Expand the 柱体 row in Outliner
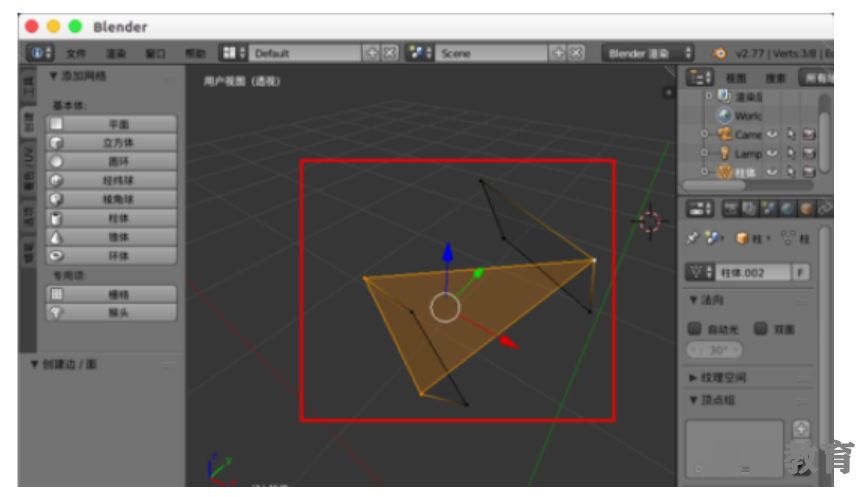Viewport: 861px width, 497px height. click(704, 172)
